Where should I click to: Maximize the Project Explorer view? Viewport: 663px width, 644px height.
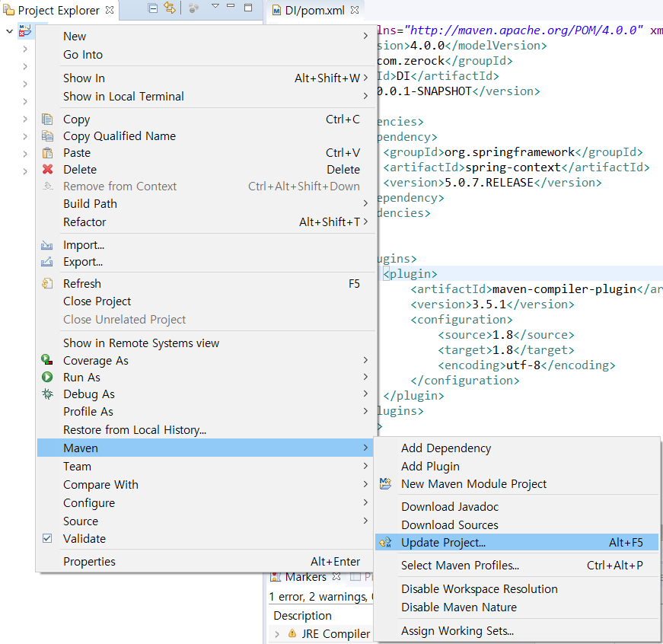[248, 8]
